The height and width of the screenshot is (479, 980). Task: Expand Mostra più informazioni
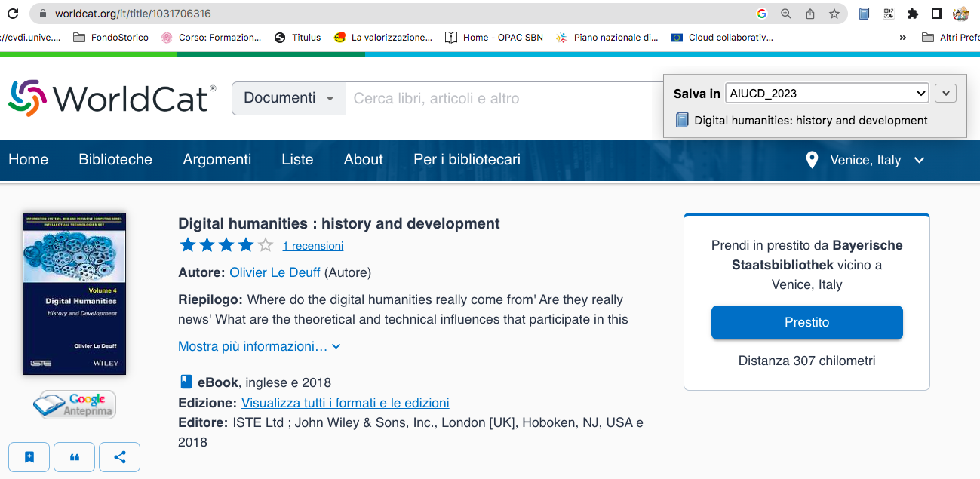(x=260, y=346)
